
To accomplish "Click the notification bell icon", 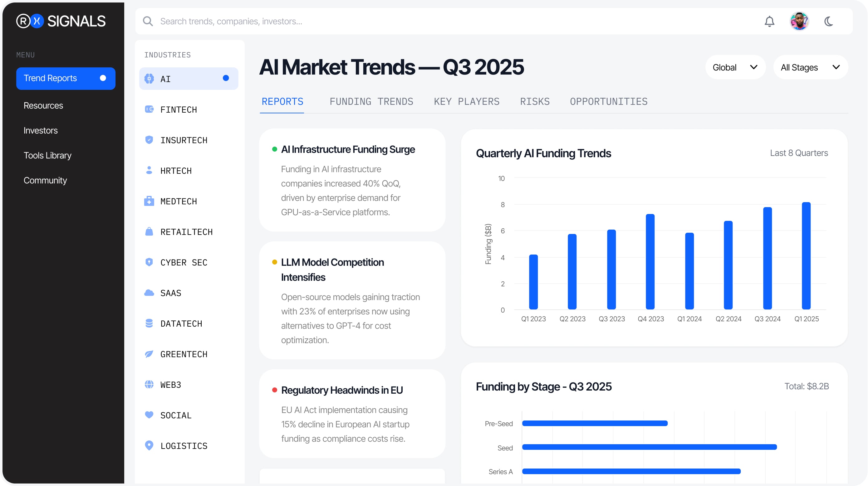I will pyautogui.click(x=769, y=22).
